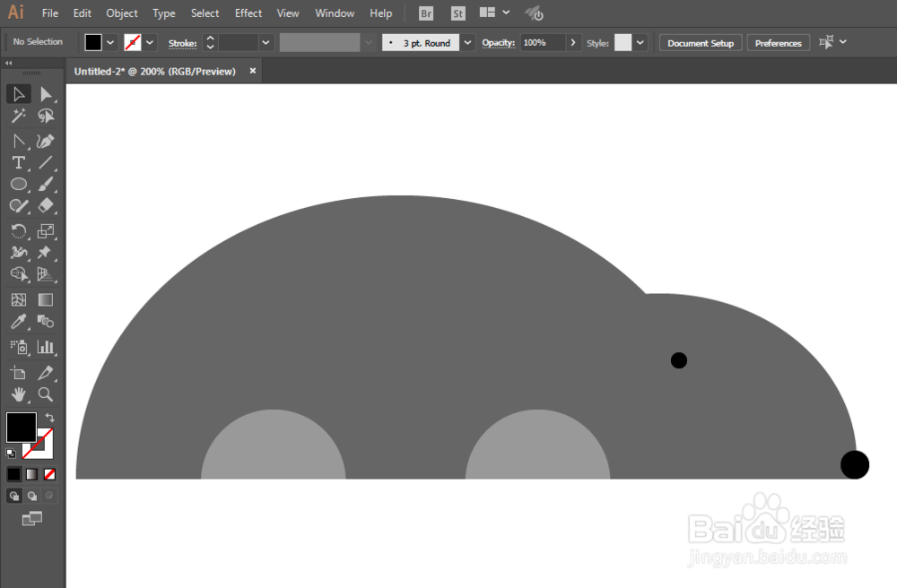Image resolution: width=897 pixels, height=588 pixels.
Task: Open the stroke weight dropdown
Action: [x=266, y=42]
